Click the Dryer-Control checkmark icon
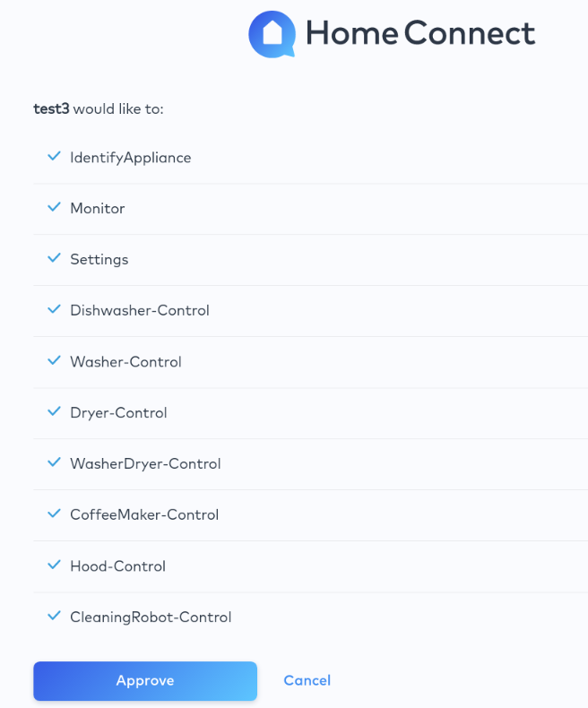Image resolution: width=588 pixels, height=708 pixels. 53,412
